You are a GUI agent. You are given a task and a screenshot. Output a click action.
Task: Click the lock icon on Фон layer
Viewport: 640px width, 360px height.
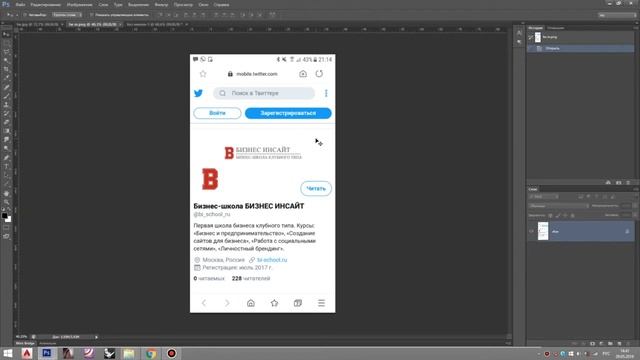pos(627,231)
